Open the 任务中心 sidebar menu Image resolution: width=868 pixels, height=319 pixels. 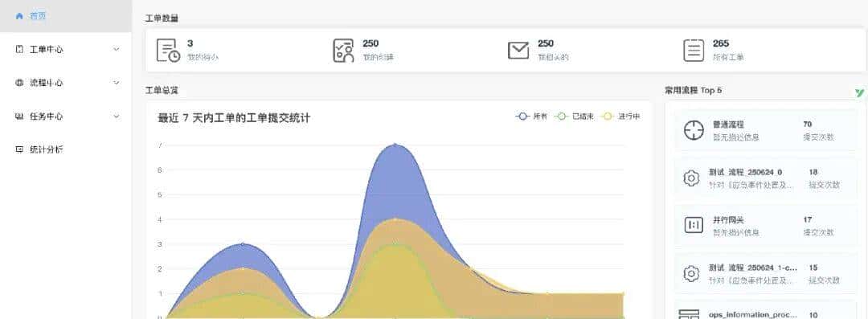65,117
